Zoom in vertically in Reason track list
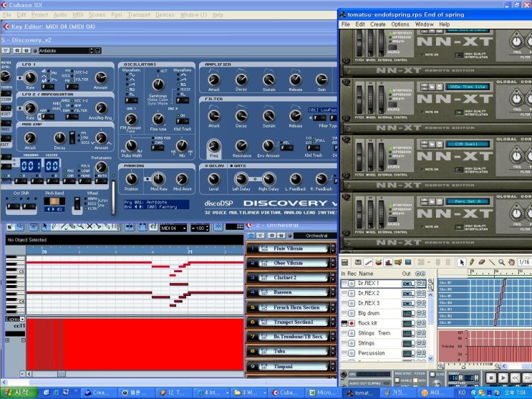 click(x=430, y=282)
